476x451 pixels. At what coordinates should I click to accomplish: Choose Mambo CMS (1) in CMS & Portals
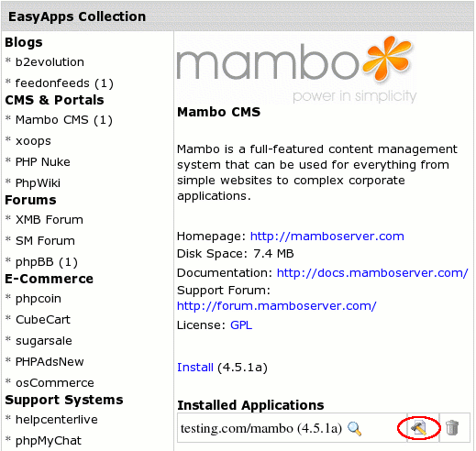(64, 120)
